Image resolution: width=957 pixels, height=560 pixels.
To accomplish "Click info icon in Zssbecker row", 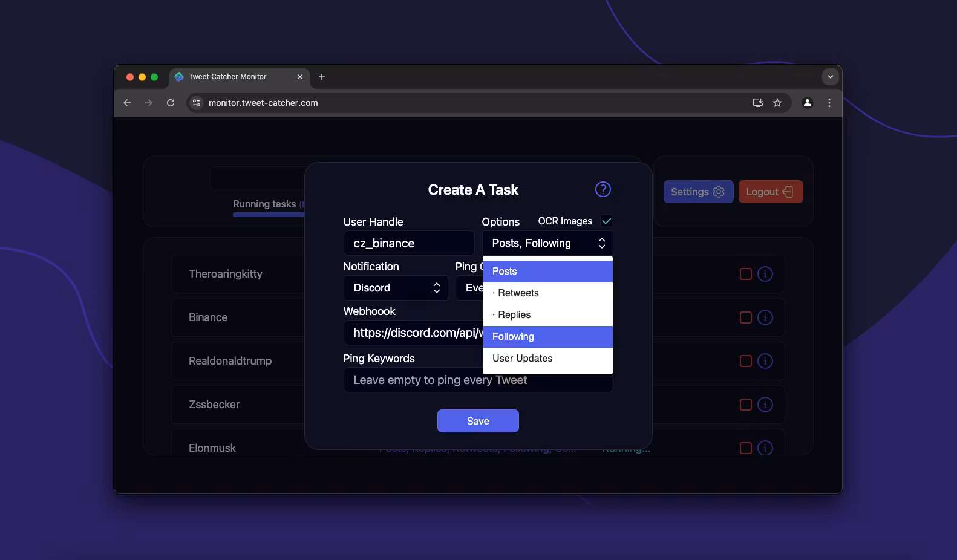I will (x=765, y=405).
